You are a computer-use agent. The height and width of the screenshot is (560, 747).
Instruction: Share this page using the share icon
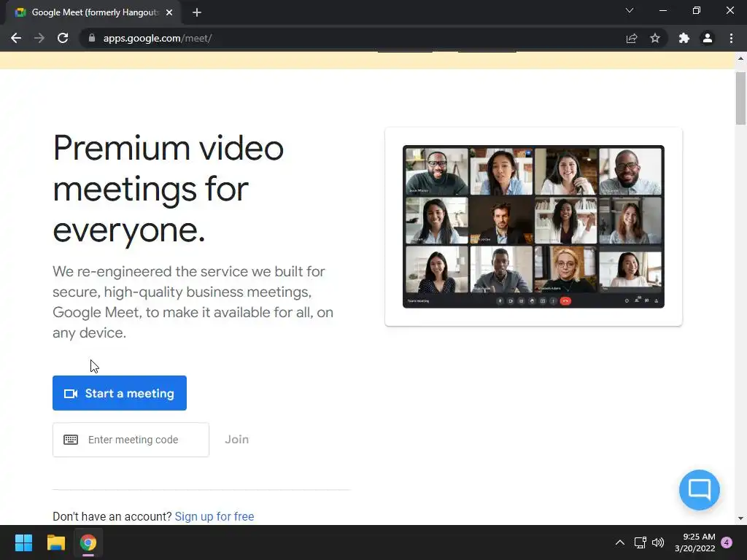632,38
